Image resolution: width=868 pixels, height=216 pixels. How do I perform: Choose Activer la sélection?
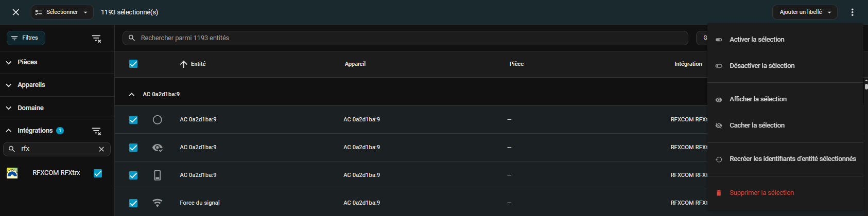[x=757, y=40]
